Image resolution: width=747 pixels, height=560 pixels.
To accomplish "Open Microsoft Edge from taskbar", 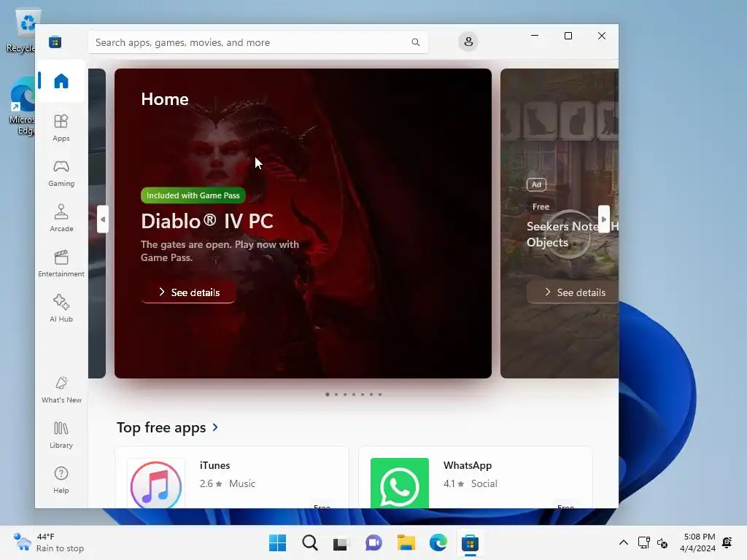I will pyautogui.click(x=438, y=542).
